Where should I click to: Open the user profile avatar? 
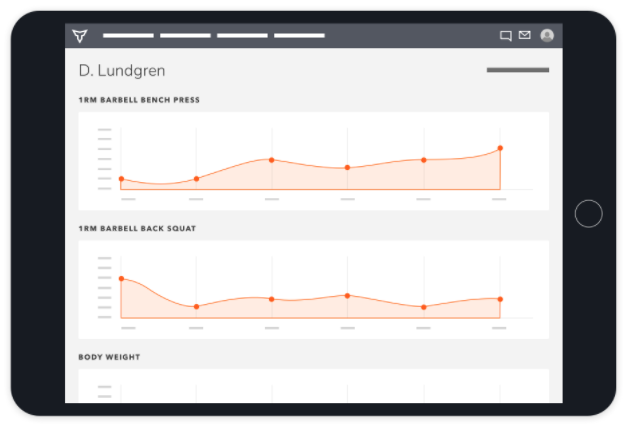tap(547, 36)
